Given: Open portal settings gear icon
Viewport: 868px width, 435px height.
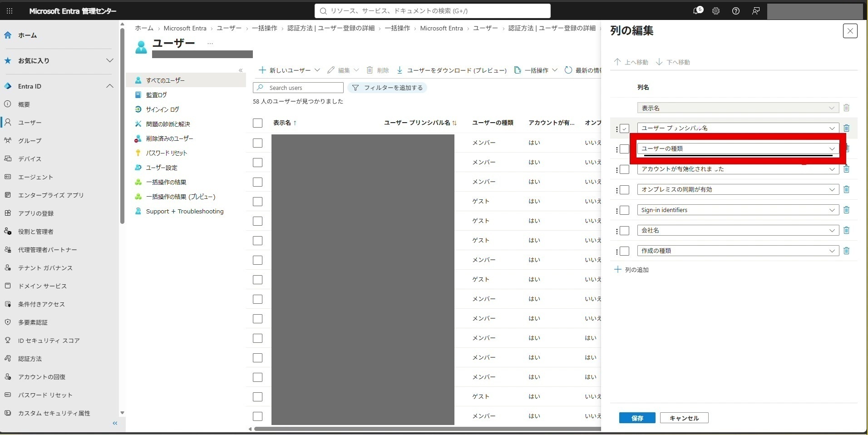Looking at the screenshot, I should tap(716, 11).
